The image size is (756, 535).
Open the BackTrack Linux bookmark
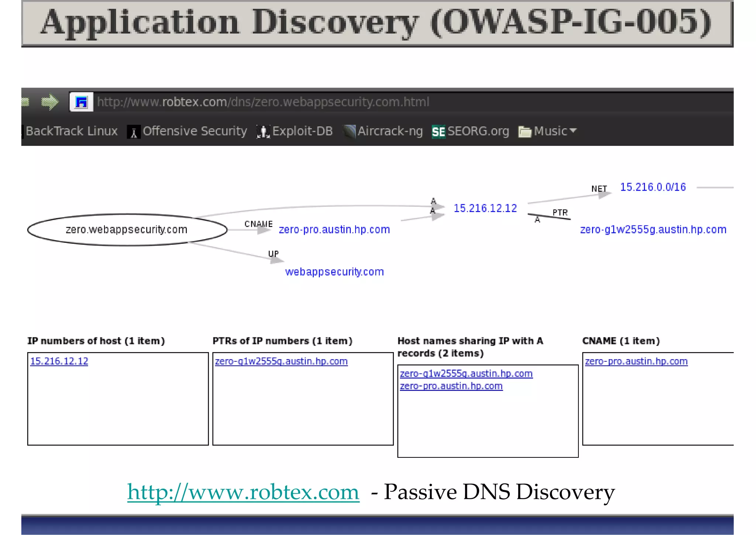pyautogui.click(x=71, y=131)
